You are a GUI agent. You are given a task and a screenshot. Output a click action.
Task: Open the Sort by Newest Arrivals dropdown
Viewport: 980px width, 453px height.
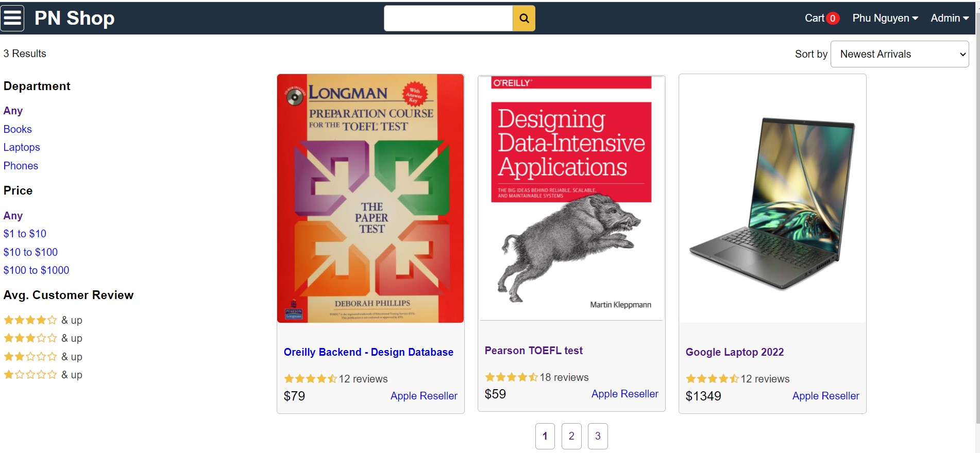click(x=900, y=54)
